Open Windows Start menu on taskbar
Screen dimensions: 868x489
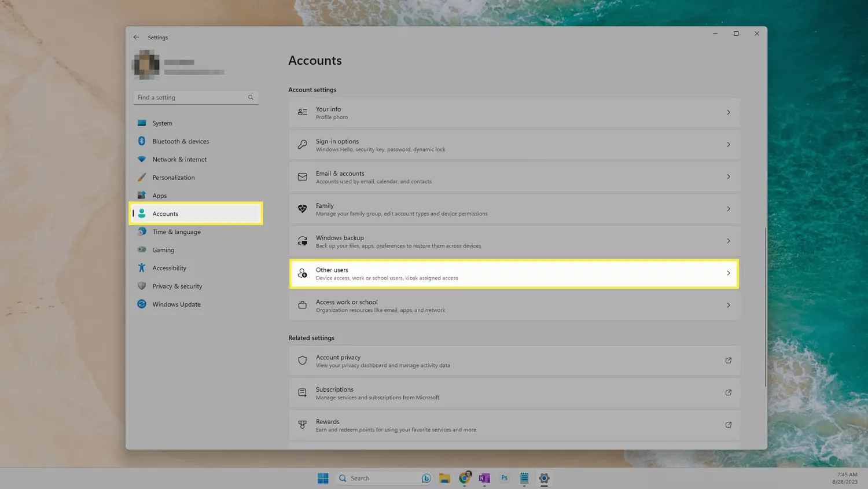(x=323, y=478)
